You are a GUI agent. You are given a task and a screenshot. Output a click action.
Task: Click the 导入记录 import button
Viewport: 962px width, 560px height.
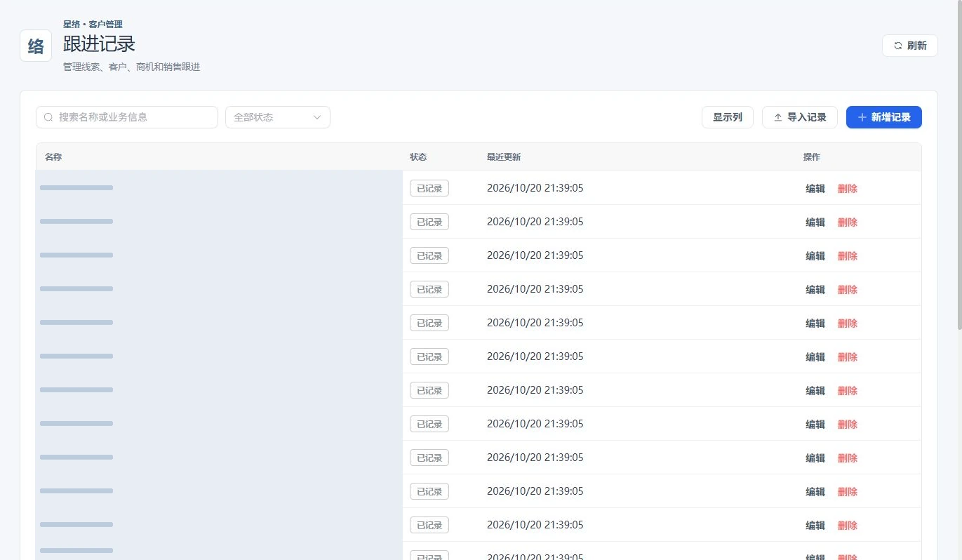click(800, 117)
